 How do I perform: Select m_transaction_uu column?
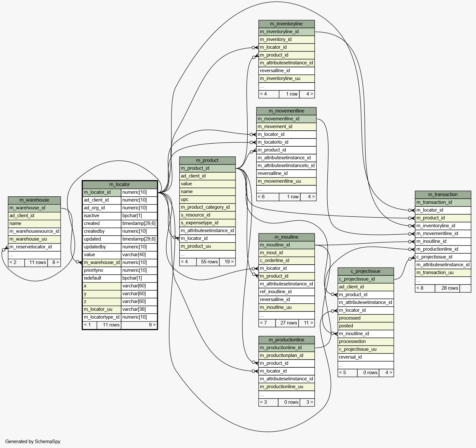point(443,272)
